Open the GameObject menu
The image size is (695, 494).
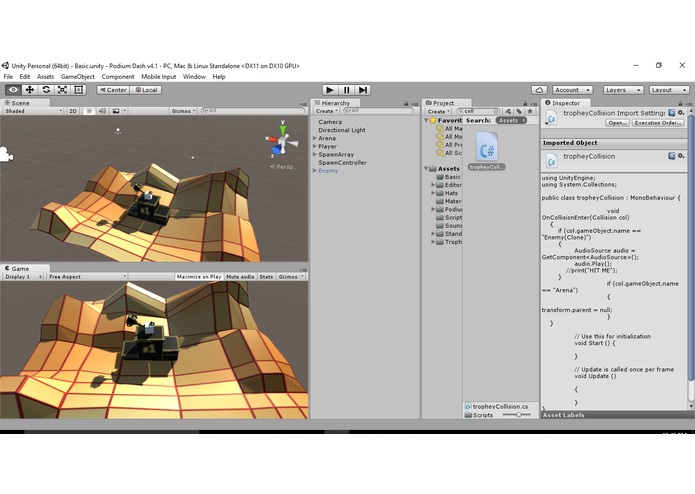tap(78, 77)
